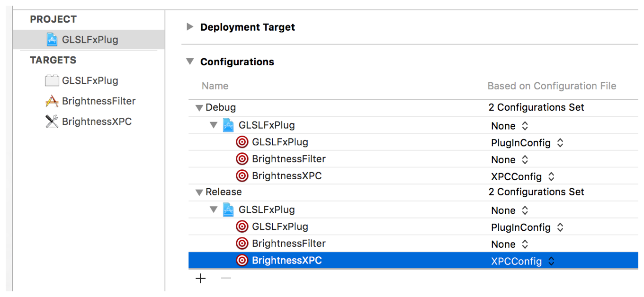Click the target icon for GLSLFxPlug under Debug
The image size is (644, 297).
(x=242, y=142)
